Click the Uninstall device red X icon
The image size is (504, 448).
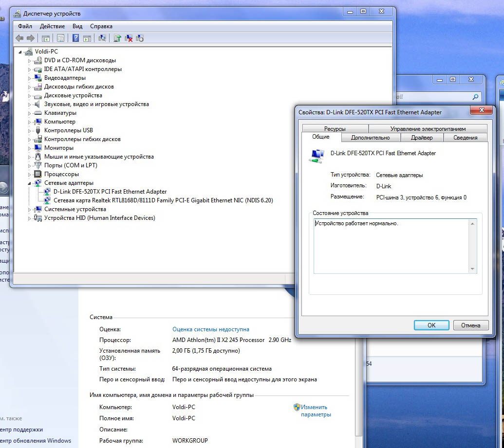tap(129, 38)
